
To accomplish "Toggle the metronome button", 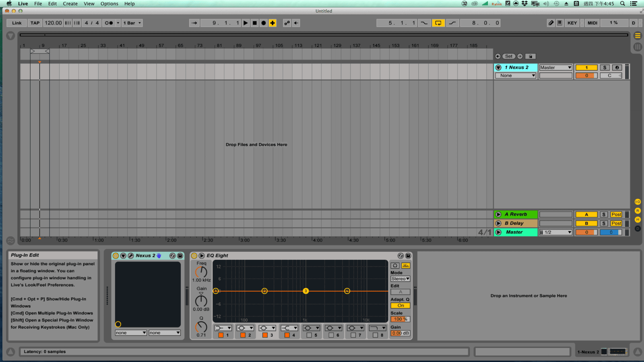I will point(109,23).
